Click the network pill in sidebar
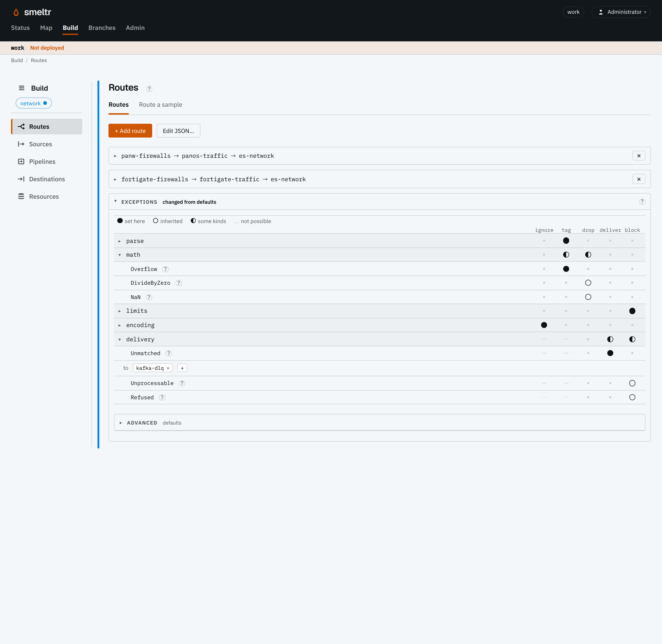662x644 pixels. click(34, 103)
